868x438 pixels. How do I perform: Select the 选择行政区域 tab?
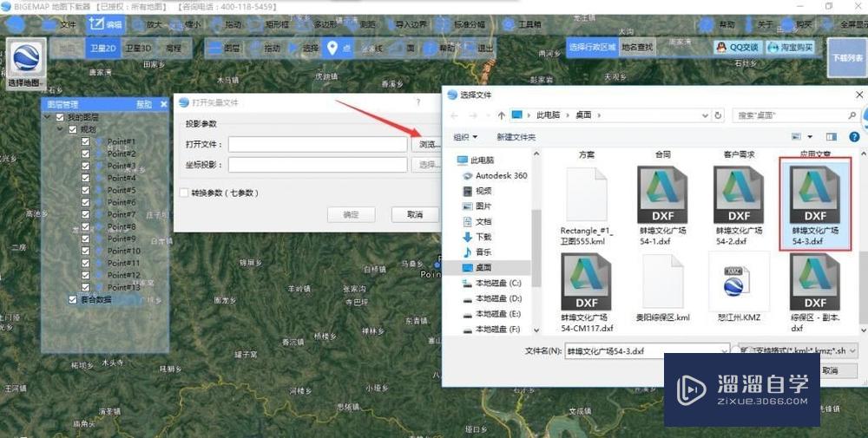pyautogui.click(x=592, y=48)
